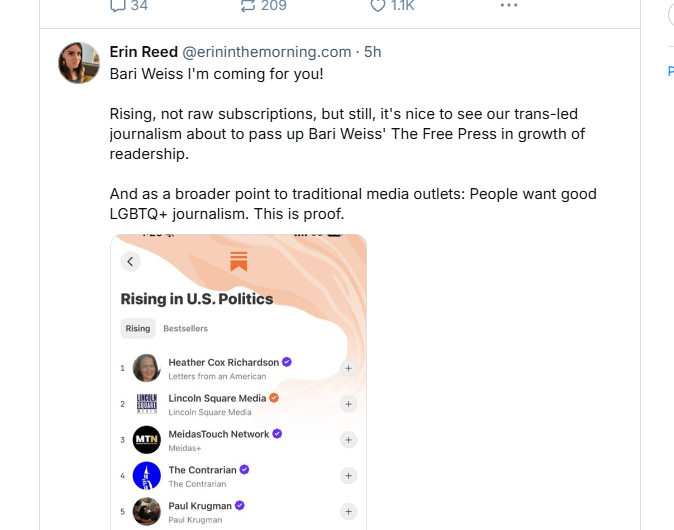674x530 pixels.
Task: Open the @erininthemorning.com handle link
Action: (x=266, y=52)
